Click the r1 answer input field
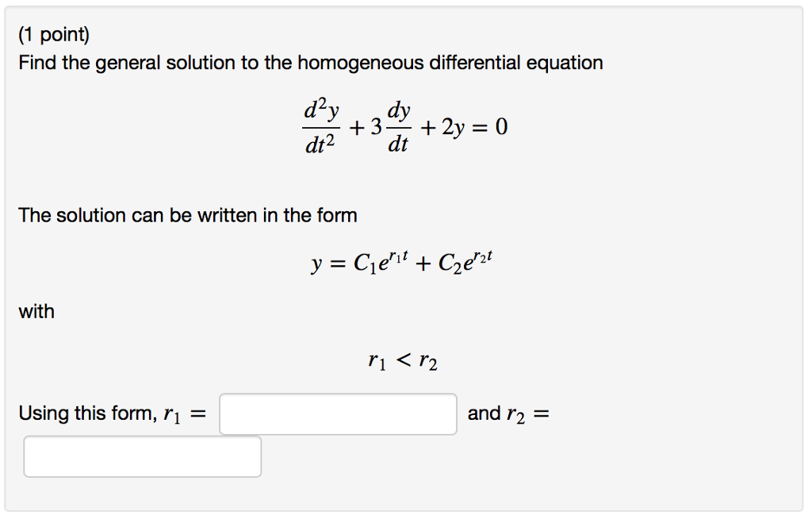Viewport: 812px width, 523px height. pyautogui.click(x=339, y=413)
